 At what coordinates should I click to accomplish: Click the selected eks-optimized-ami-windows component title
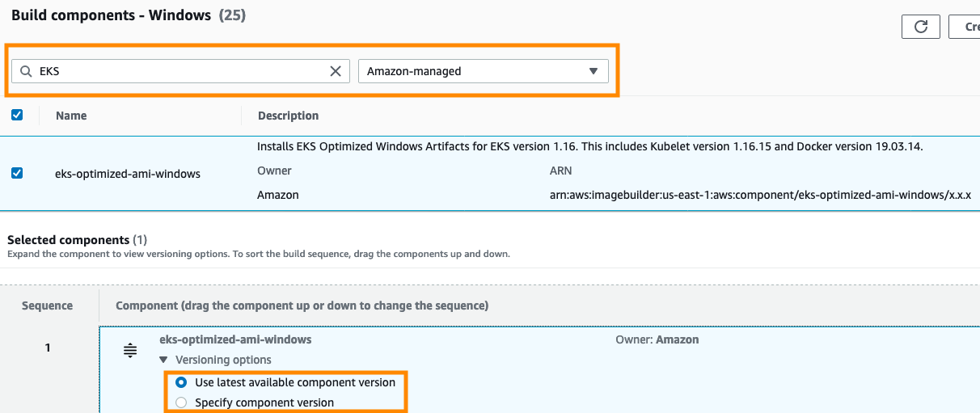[235, 339]
